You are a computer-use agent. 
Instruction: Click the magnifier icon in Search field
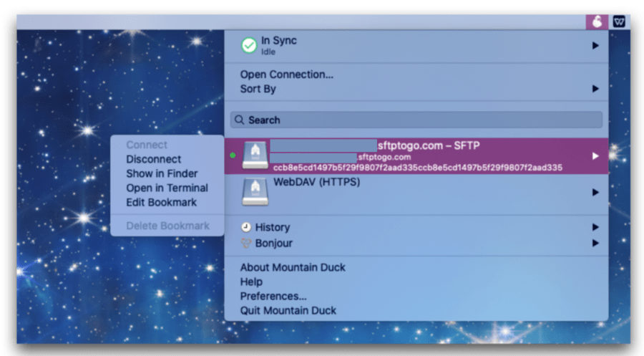coord(240,120)
